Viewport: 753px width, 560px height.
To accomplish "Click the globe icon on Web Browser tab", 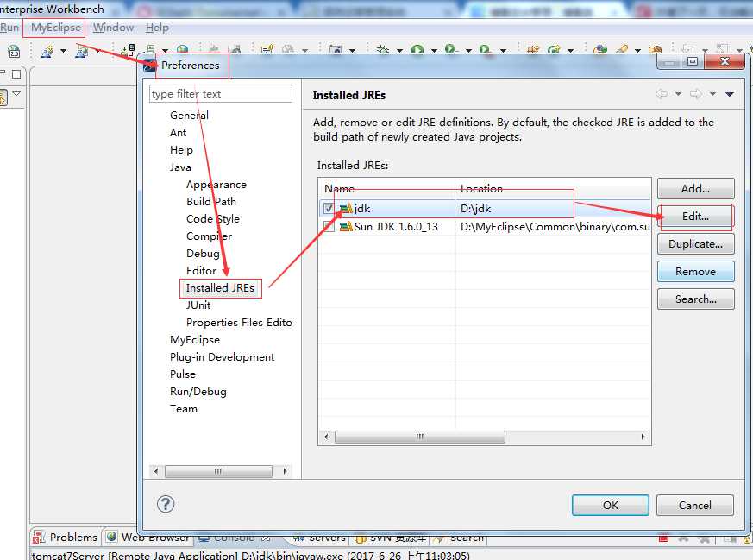I will 112,537.
